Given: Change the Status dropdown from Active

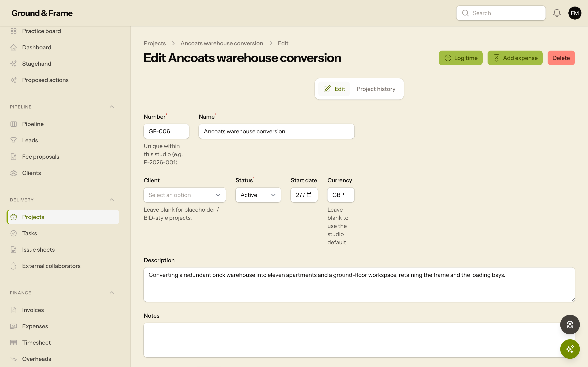Looking at the screenshot, I should (258, 195).
